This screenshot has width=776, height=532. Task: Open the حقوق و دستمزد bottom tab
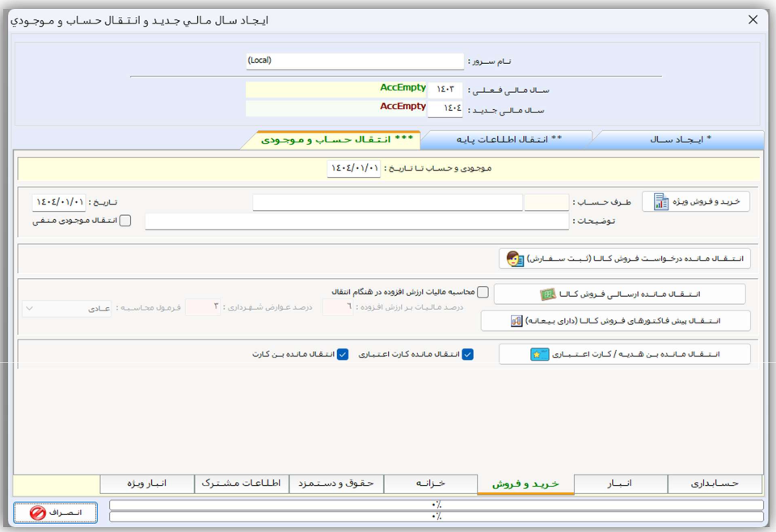(x=336, y=483)
